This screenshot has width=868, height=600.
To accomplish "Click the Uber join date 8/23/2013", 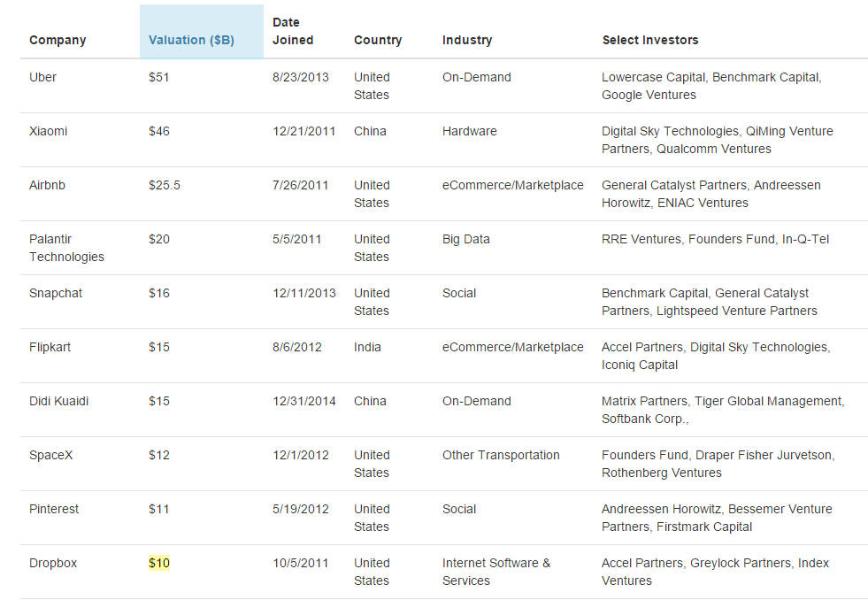I will pos(301,77).
